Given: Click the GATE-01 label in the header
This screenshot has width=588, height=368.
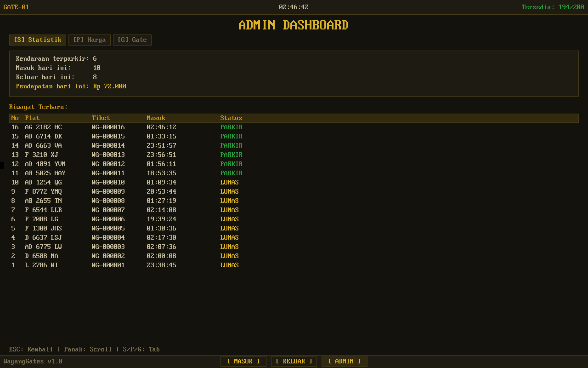Looking at the screenshot, I should coord(16,7).
